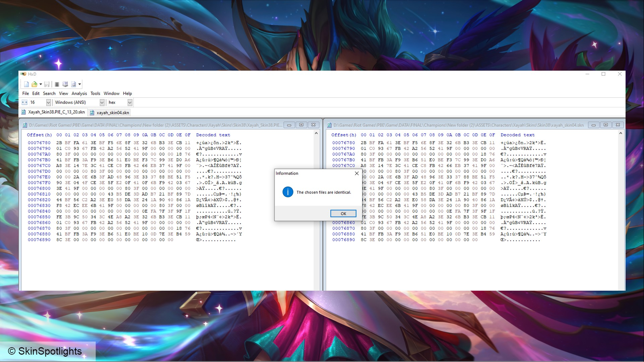Click offset 00076890 in left pane

39,240
